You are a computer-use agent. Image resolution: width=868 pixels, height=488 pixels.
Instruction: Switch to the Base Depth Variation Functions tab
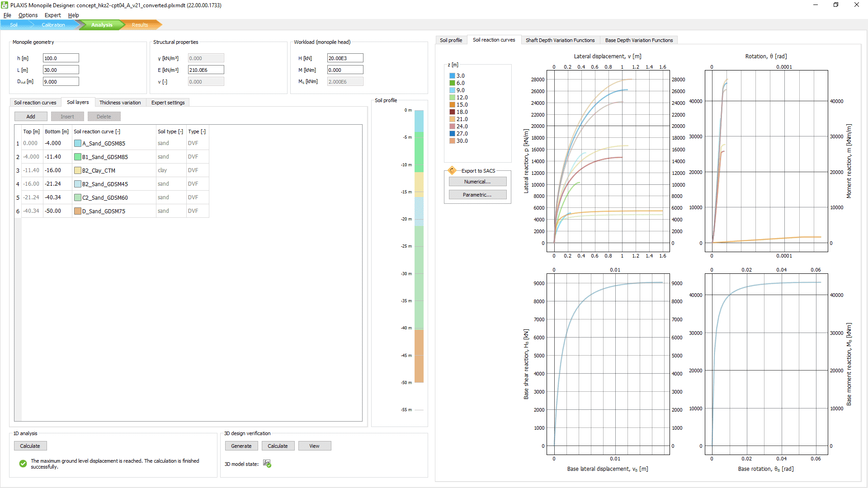[x=638, y=40]
